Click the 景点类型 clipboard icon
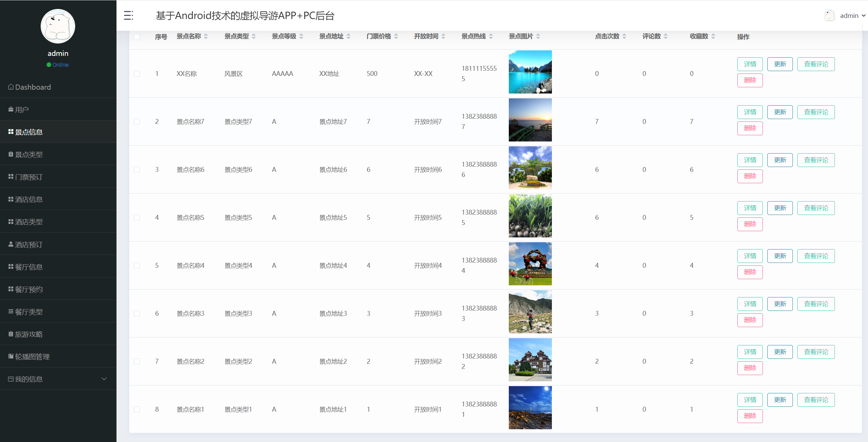 pyautogui.click(x=11, y=154)
